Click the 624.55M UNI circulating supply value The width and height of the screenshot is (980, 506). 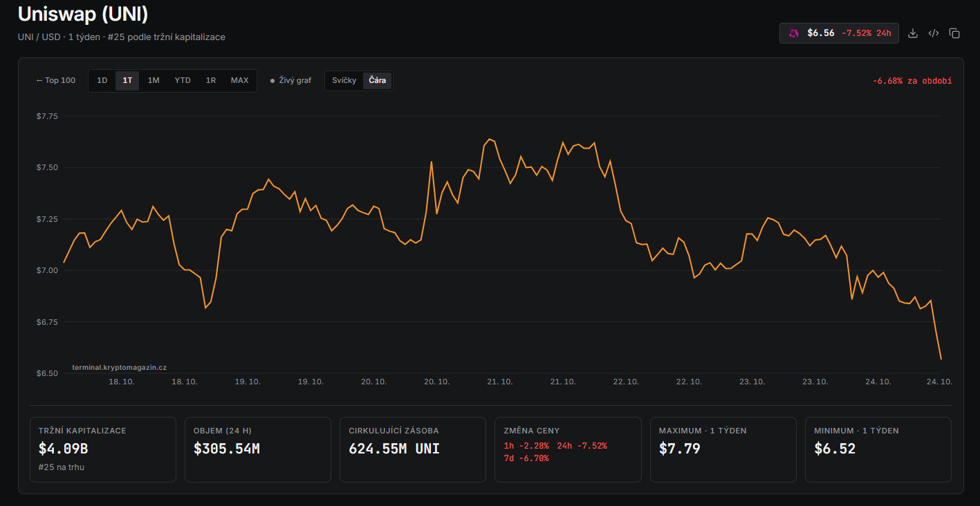click(394, 449)
